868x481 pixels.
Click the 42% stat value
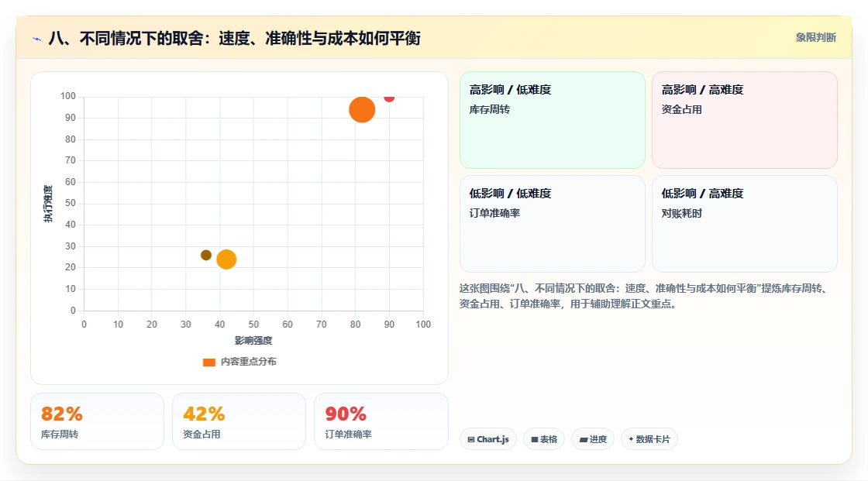pyautogui.click(x=204, y=414)
